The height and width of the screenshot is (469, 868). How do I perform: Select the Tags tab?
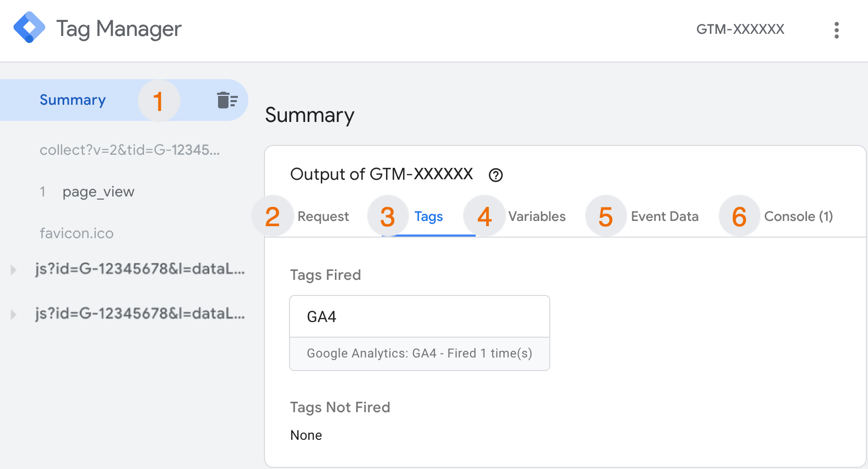click(x=428, y=216)
